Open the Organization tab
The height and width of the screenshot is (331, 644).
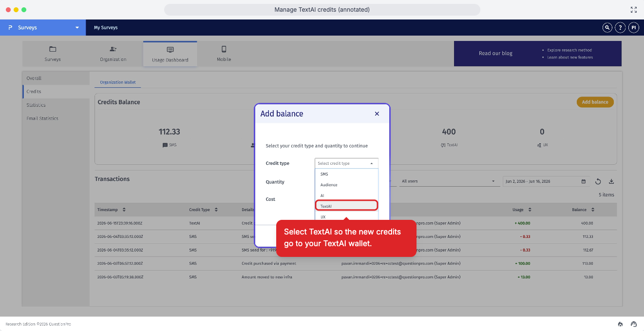(113, 54)
